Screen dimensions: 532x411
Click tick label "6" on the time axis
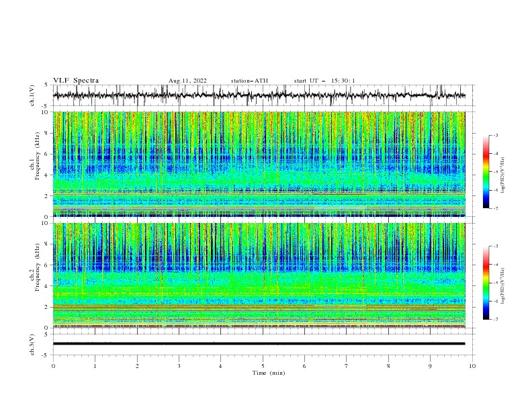point(304,366)
